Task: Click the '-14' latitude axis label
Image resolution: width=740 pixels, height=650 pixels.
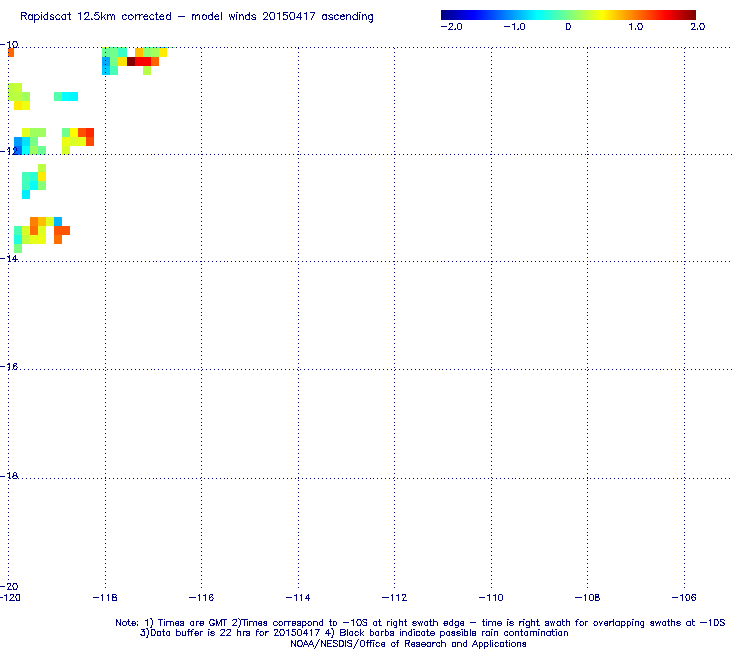Action: 9,259
